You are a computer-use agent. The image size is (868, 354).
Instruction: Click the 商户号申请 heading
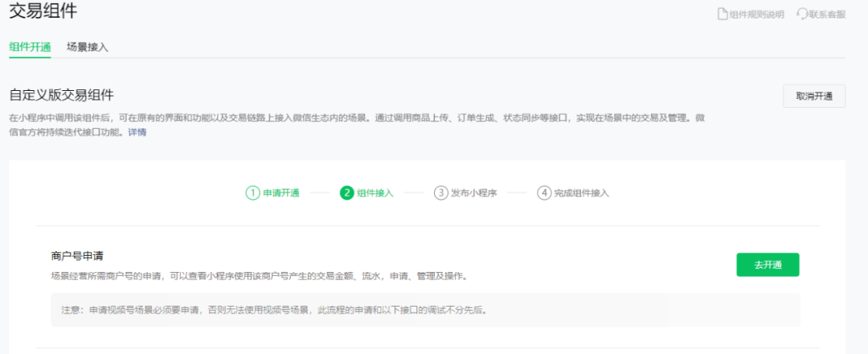tap(77, 257)
